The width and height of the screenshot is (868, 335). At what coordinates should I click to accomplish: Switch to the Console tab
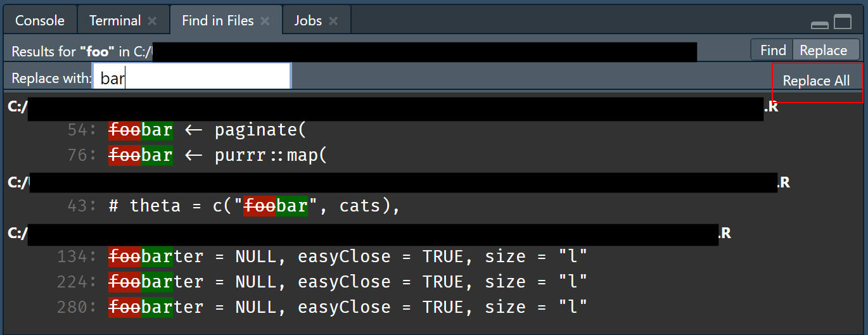tap(40, 21)
